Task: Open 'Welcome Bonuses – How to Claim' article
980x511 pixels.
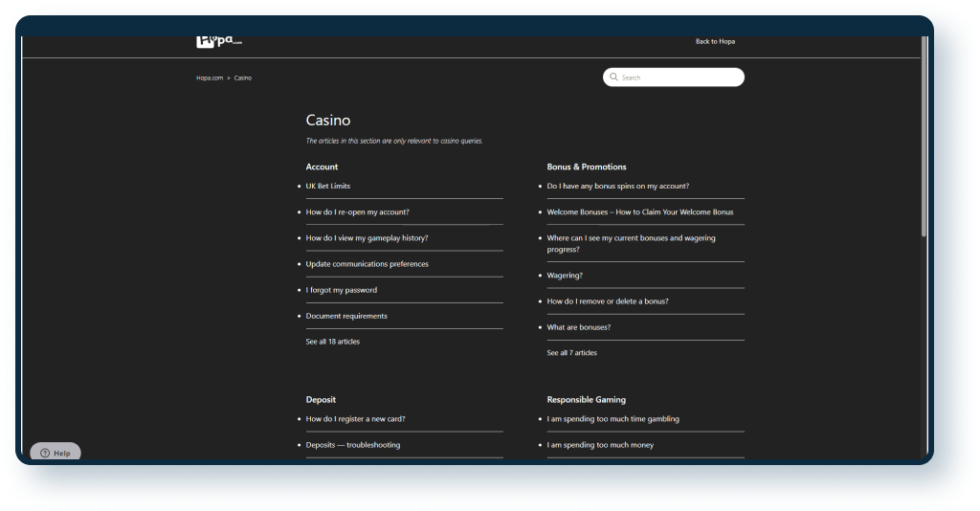Action: [639, 211]
